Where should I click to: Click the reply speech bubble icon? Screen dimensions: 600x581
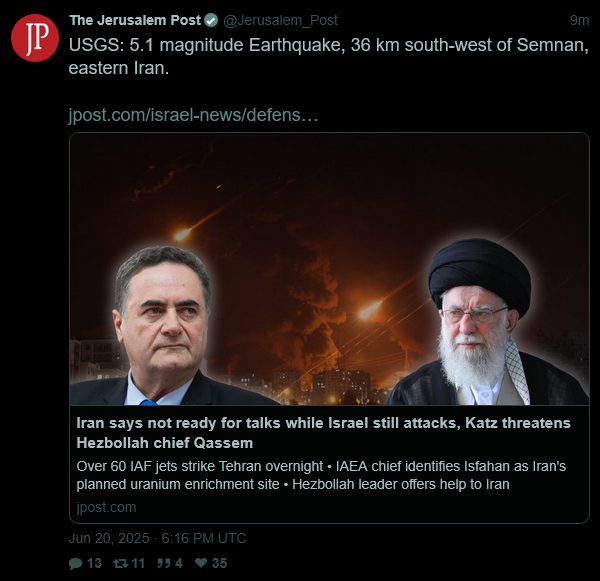(x=75, y=563)
